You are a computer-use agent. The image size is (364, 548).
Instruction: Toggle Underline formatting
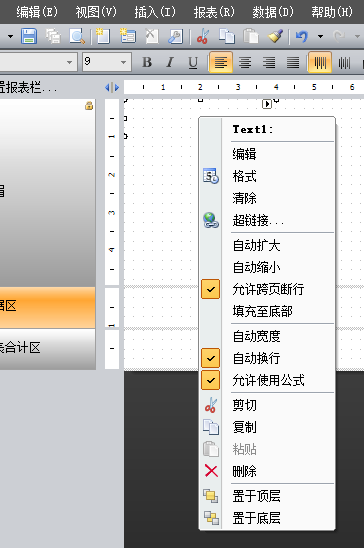pos(193,63)
